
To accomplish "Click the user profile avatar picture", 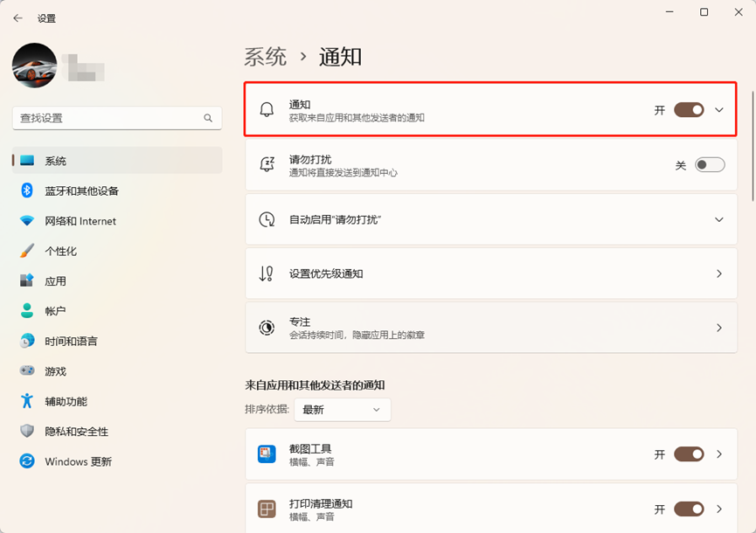I will (x=35, y=66).
